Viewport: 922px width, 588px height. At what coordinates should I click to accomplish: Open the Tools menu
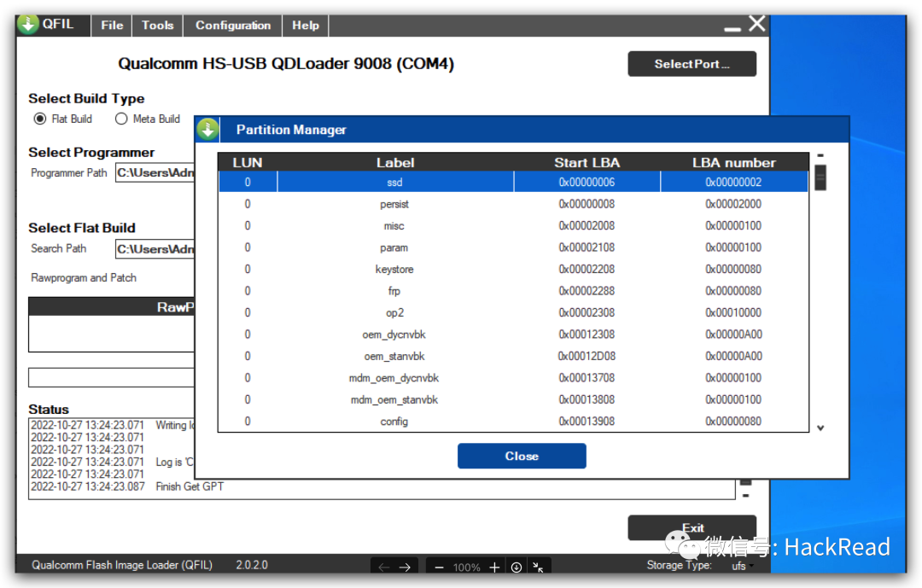(158, 26)
